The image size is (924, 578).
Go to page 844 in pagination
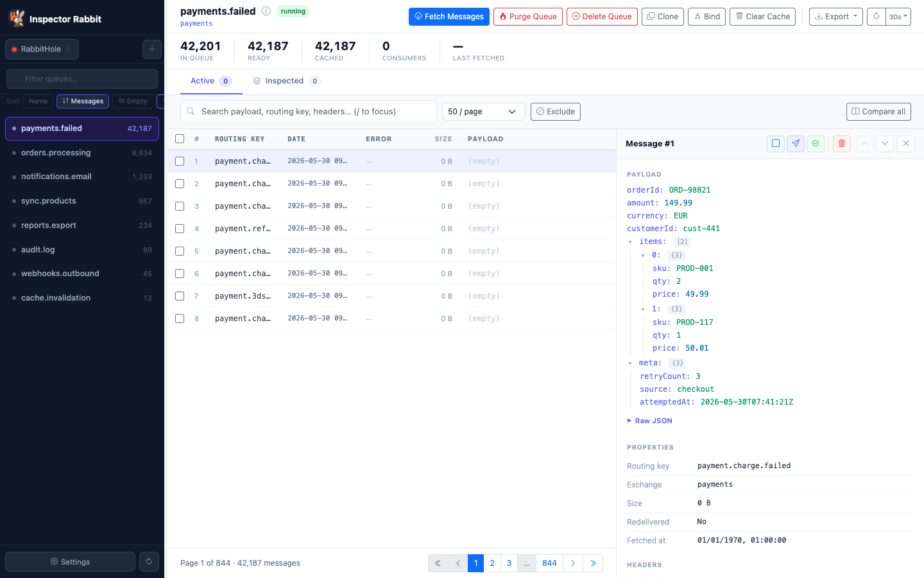[549, 563]
